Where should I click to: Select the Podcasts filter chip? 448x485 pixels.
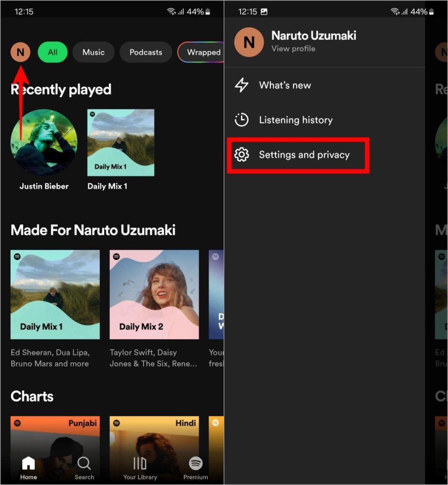145,52
